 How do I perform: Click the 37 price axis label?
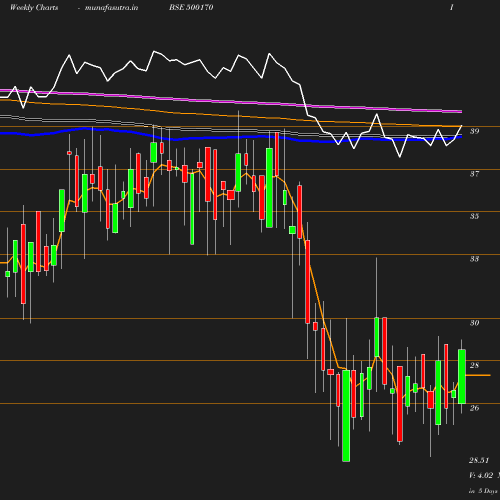(474, 174)
